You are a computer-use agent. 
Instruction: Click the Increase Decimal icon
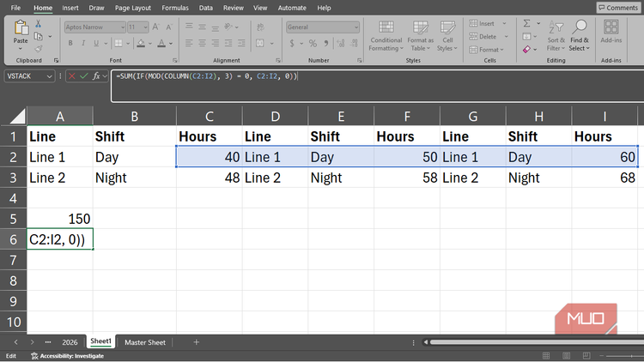click(x=341, y=43)
